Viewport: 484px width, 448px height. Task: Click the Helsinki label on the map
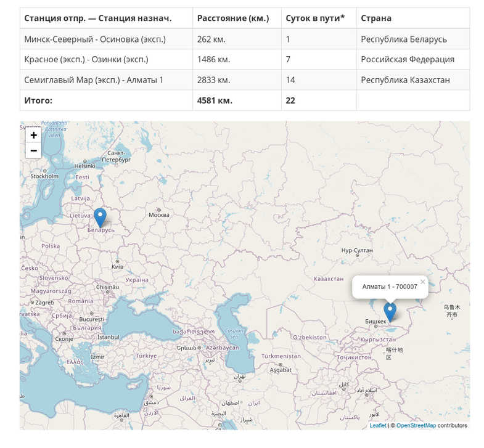tap(85, 166)
